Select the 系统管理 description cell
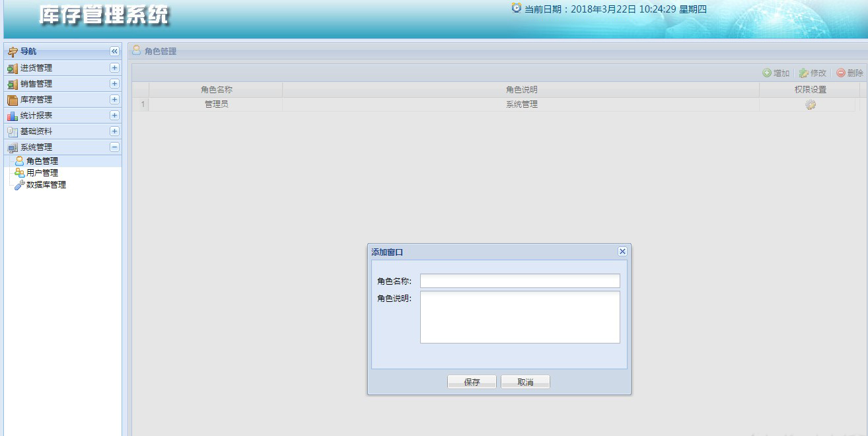 coord(521,104)
